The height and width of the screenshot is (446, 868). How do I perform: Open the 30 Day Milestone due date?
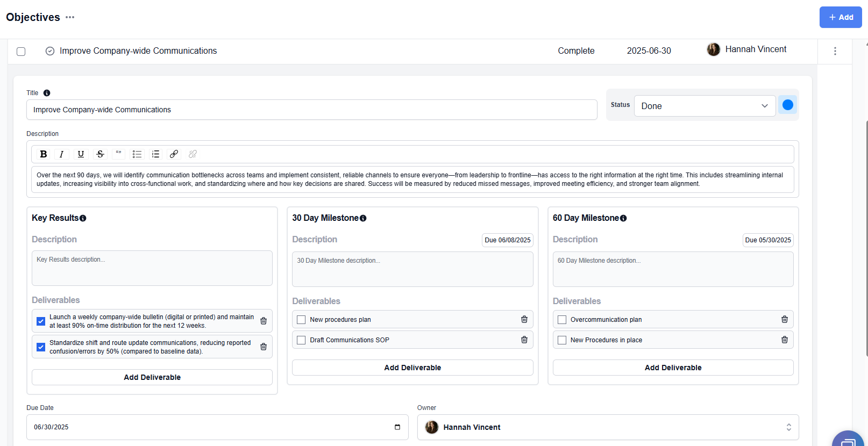[507, 240]
